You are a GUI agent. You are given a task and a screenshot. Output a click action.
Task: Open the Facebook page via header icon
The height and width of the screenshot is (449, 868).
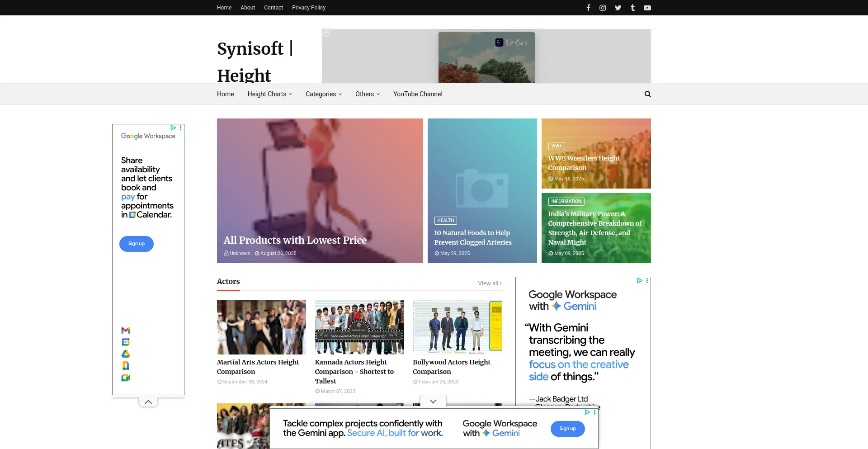click(588, 8)
